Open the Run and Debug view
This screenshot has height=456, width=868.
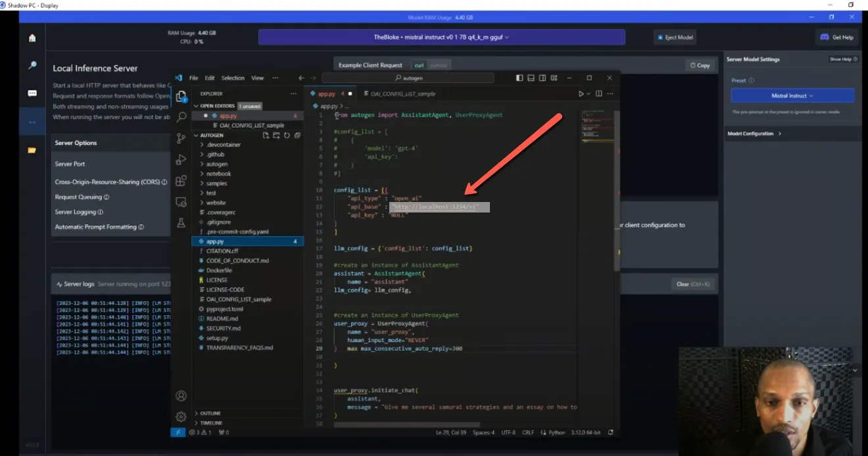tap(181, 160)
